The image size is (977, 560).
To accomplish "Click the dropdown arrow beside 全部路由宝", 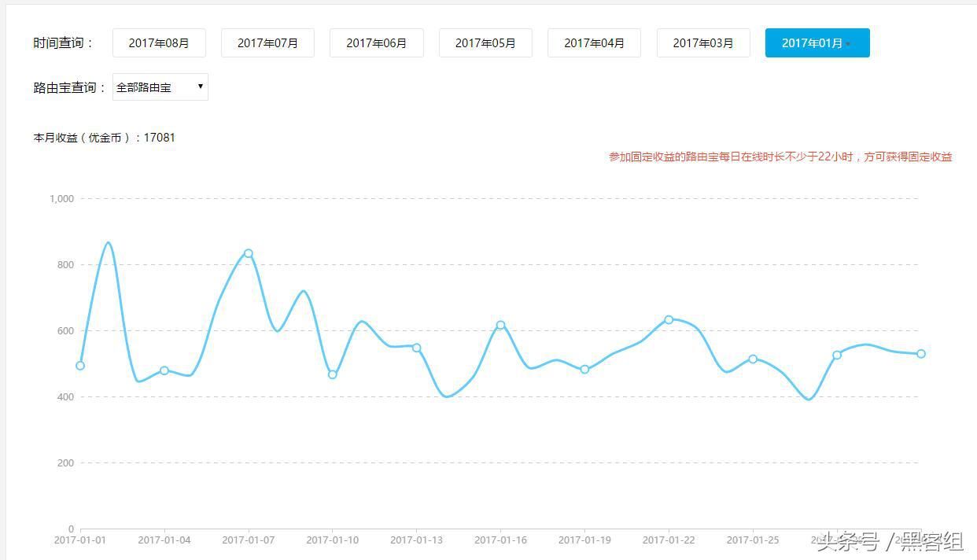I will pyautogui.click(x=201, y=87).
